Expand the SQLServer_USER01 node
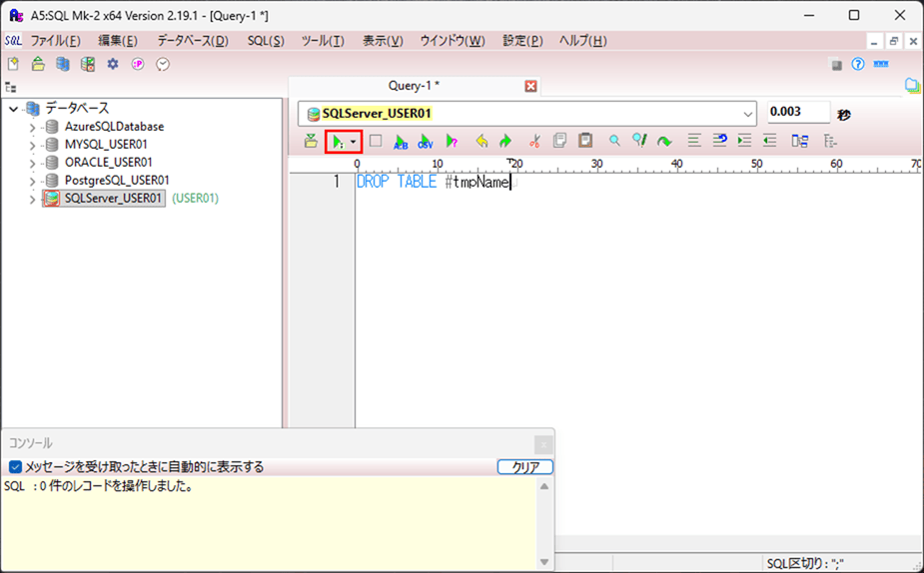 (x=32, y=199)
